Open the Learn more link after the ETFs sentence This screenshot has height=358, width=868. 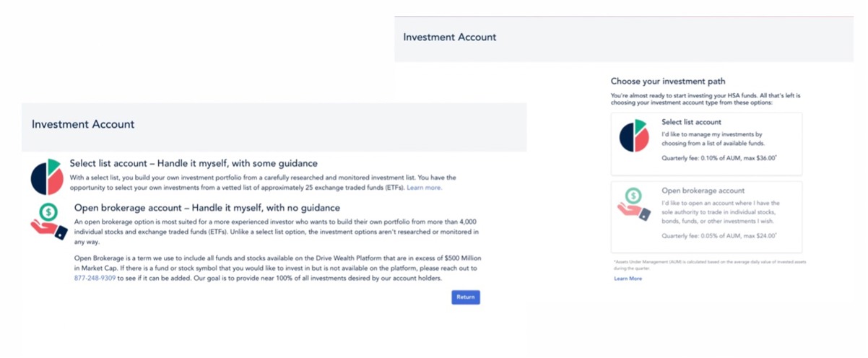coord(424,188)
